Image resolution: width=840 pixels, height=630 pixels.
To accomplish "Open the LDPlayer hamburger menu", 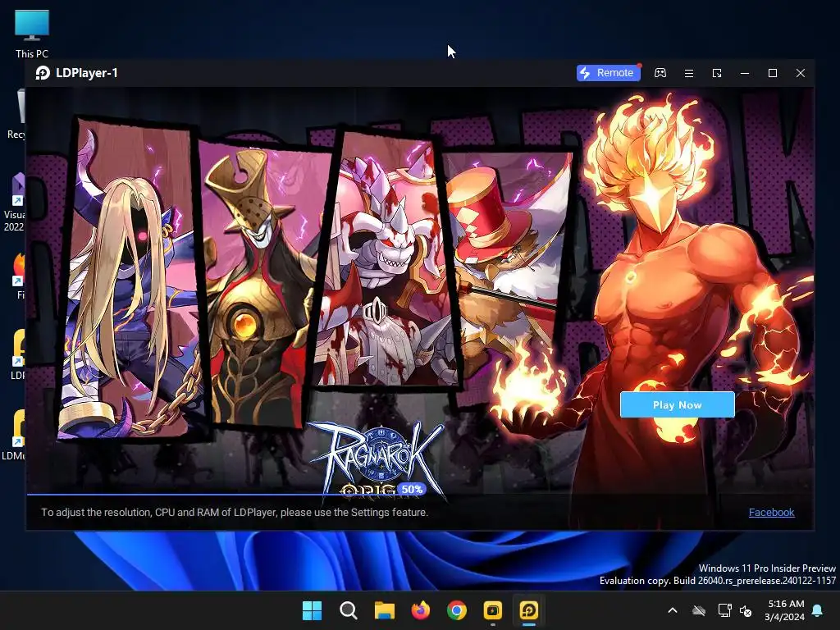I will (x=689, y=73).
